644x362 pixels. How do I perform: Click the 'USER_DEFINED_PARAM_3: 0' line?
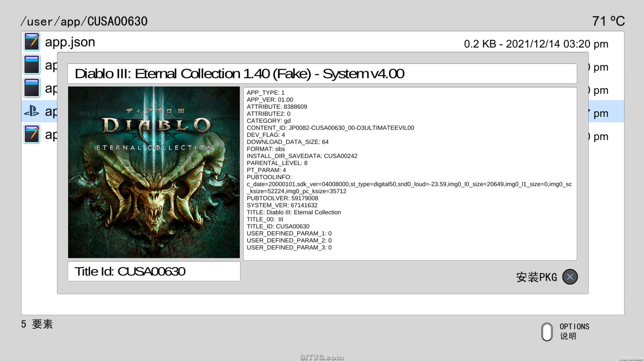tap(289, 247)
